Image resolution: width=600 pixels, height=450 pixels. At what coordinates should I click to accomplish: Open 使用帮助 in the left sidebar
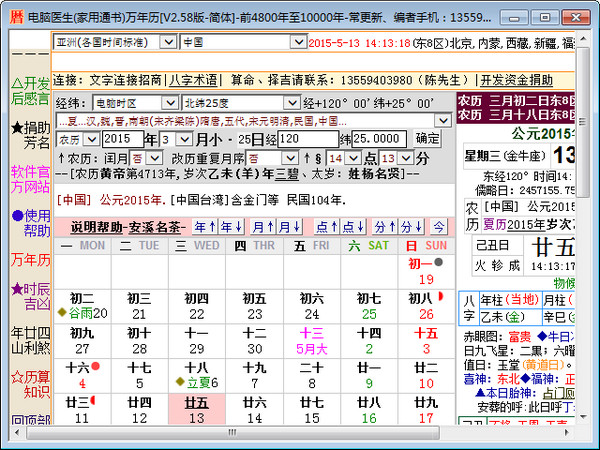[x=29, y=222]
